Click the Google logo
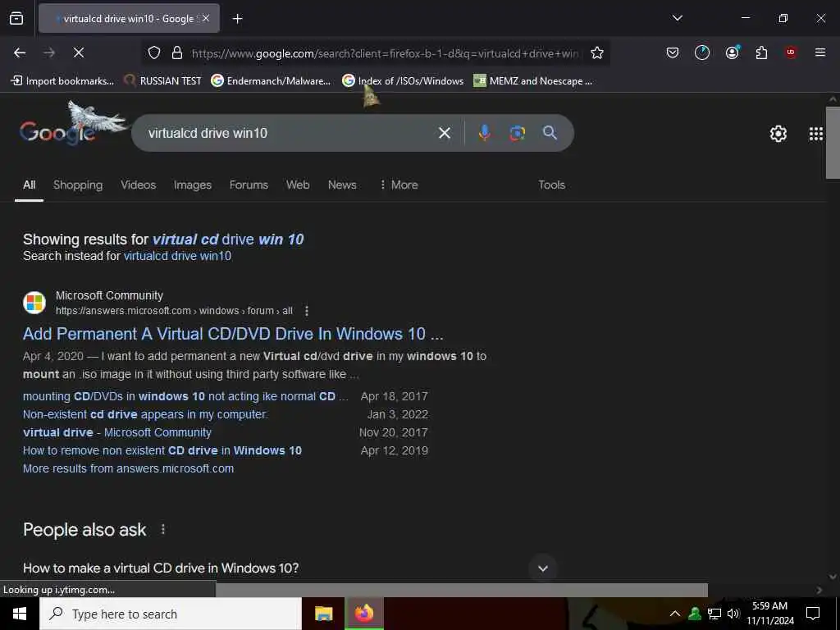 tap(57, 132)
